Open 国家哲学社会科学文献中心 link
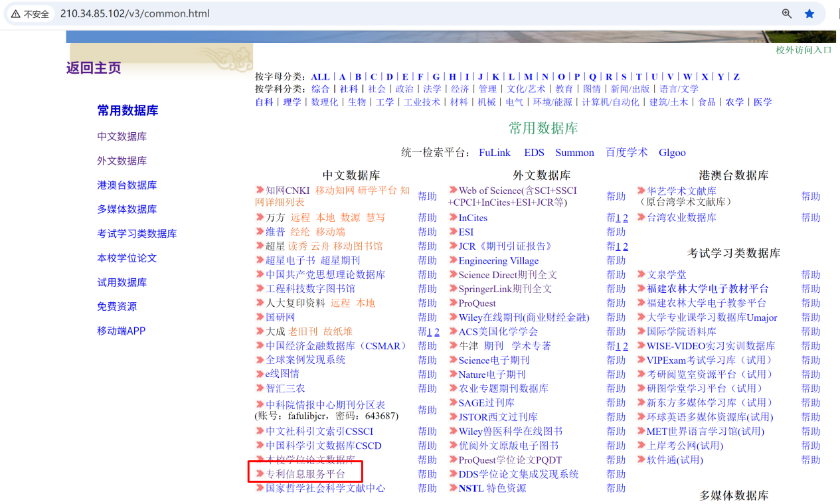Screen dimensions: 840x504 click(x=325, y=488)
